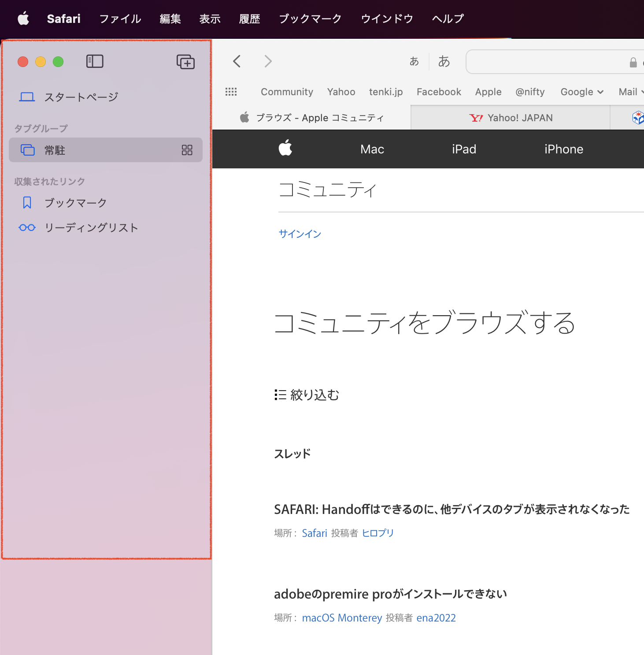
Task: Go back with the left chevron
Action: pos(237,61)
